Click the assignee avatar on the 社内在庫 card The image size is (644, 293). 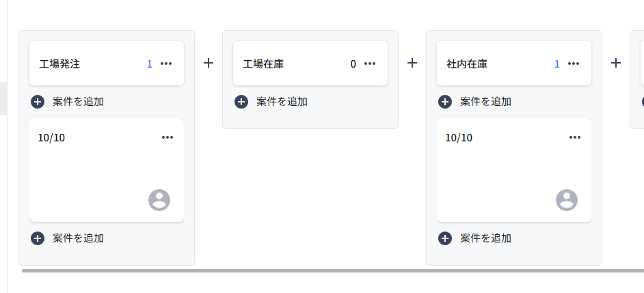[566, 200]
